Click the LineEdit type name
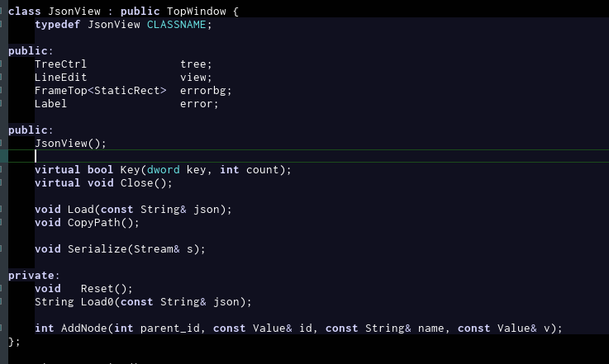The image size is (609, 364). click(x=60, y=78)
